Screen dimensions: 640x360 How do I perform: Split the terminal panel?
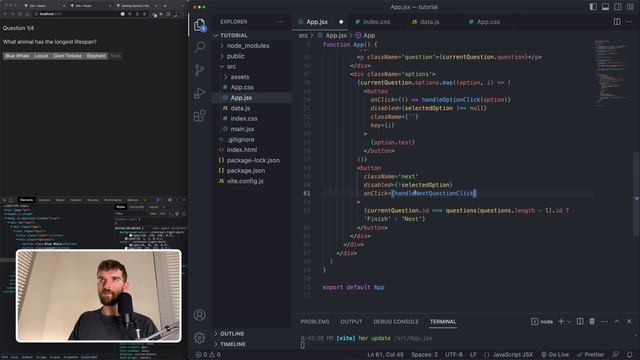click(x=580, y=322)
